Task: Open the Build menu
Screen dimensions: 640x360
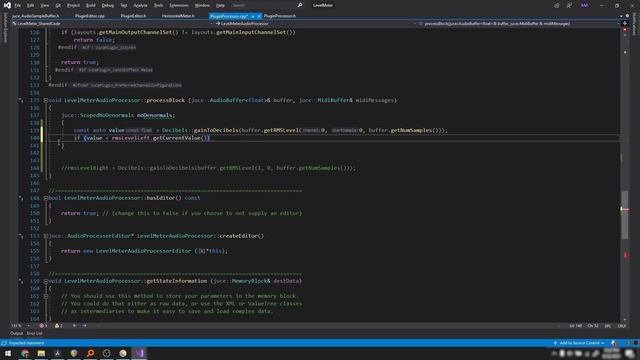Action: 91,5
